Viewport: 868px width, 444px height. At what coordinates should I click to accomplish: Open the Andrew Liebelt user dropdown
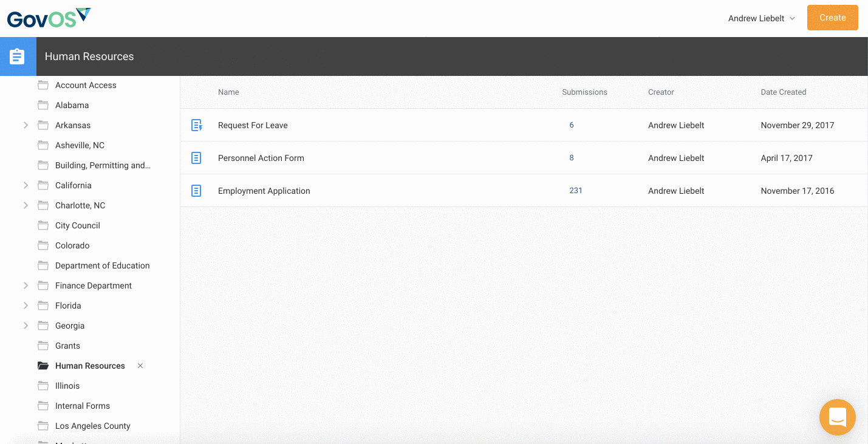pos(762,18)
